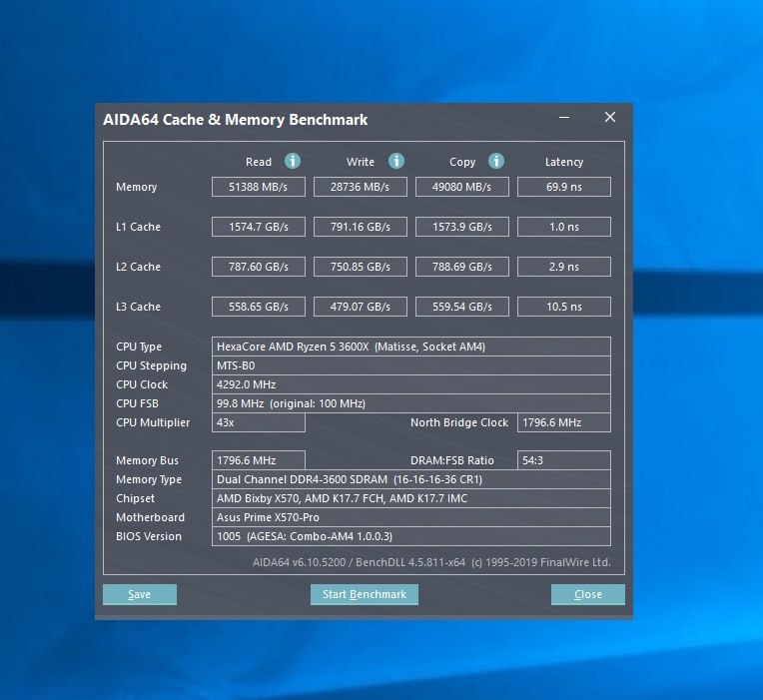Click the Motherboard label
The image size is (763, 700).
[151, 517]
